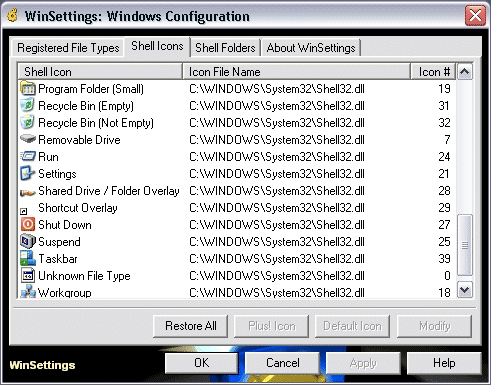Select the "Recycle Bin (Empty)" row text
This screenshot has width=491, height=385.
[86, 106]
